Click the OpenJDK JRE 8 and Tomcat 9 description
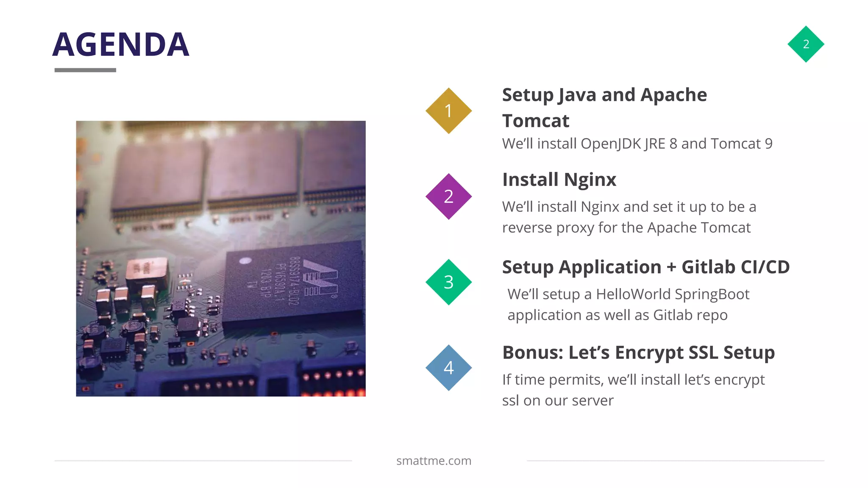868x488 pixels. [637, 144]
